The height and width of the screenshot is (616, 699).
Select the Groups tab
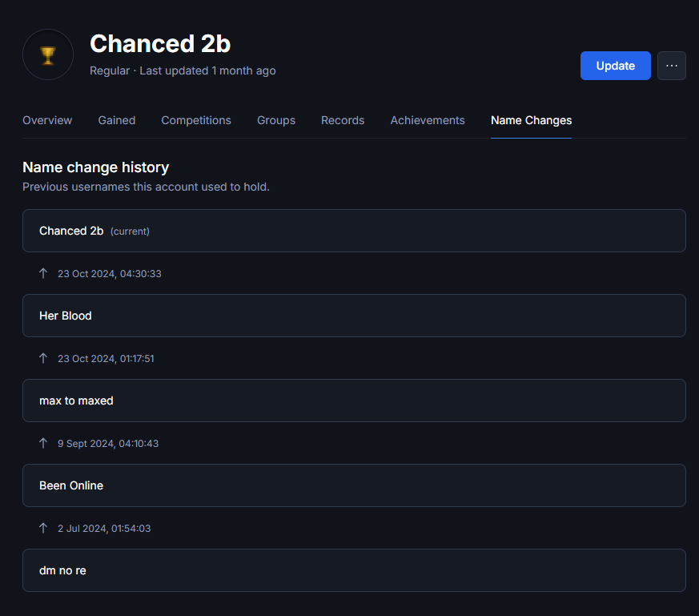tap(276, 120)
